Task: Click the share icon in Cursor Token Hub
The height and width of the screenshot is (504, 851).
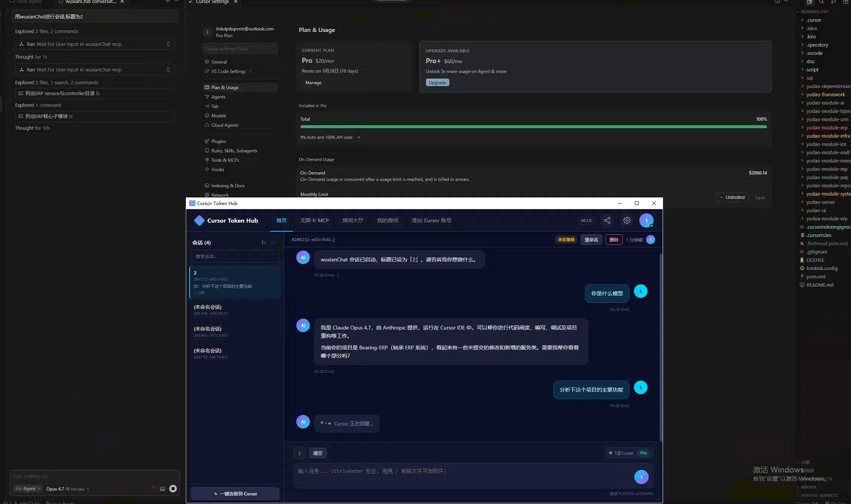Action: [x=607, y=220]
